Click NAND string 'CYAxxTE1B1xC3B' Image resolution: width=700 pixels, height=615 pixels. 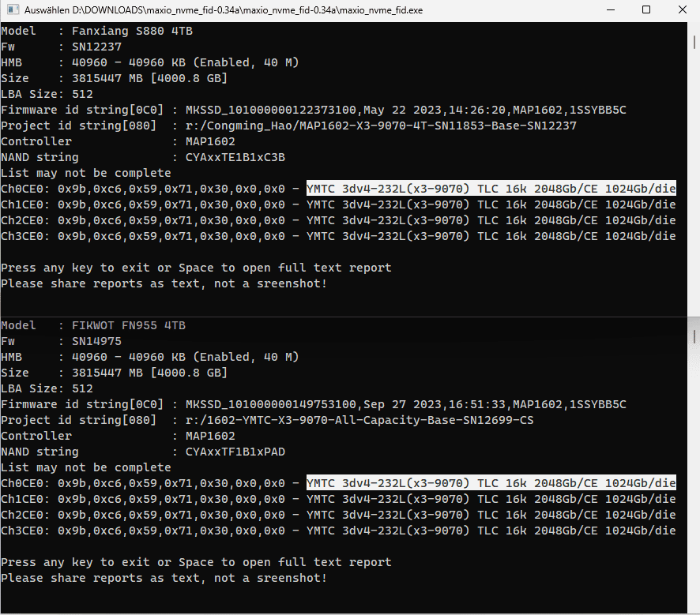tap(235, 157)
